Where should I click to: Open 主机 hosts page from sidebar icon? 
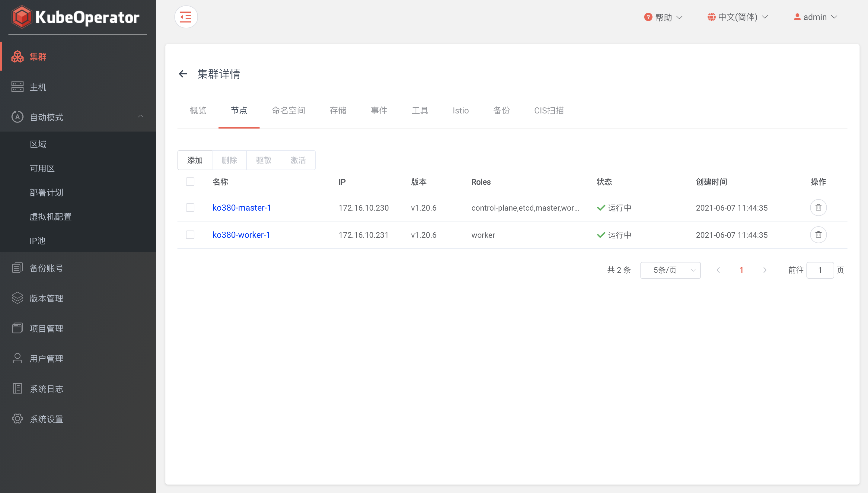[x=18, y=87]
